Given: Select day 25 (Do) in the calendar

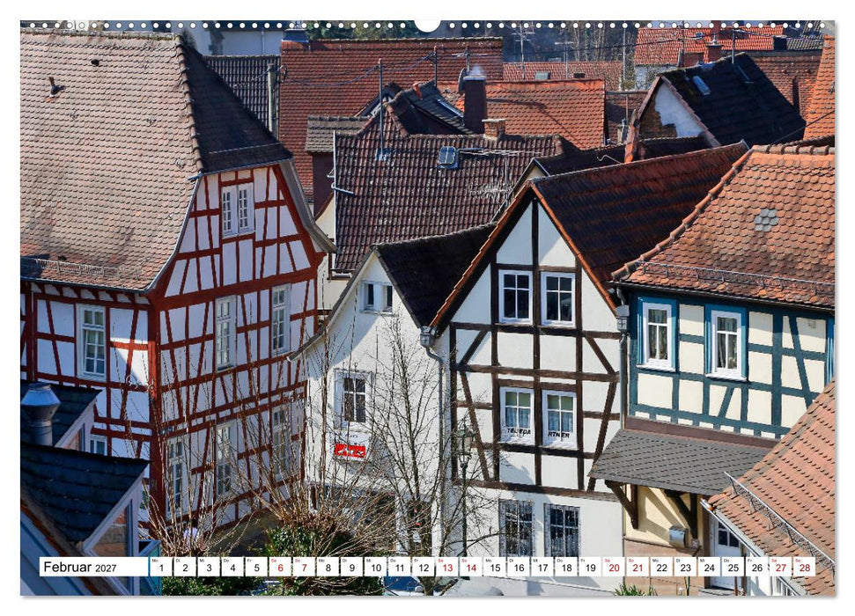Looking at the screenshot, I should 733,567.
